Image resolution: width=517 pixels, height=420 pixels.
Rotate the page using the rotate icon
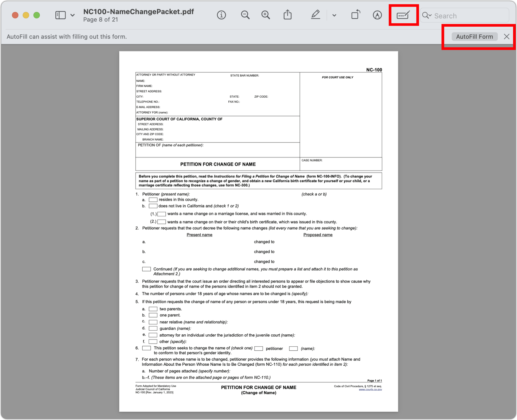tap(355, 15)
